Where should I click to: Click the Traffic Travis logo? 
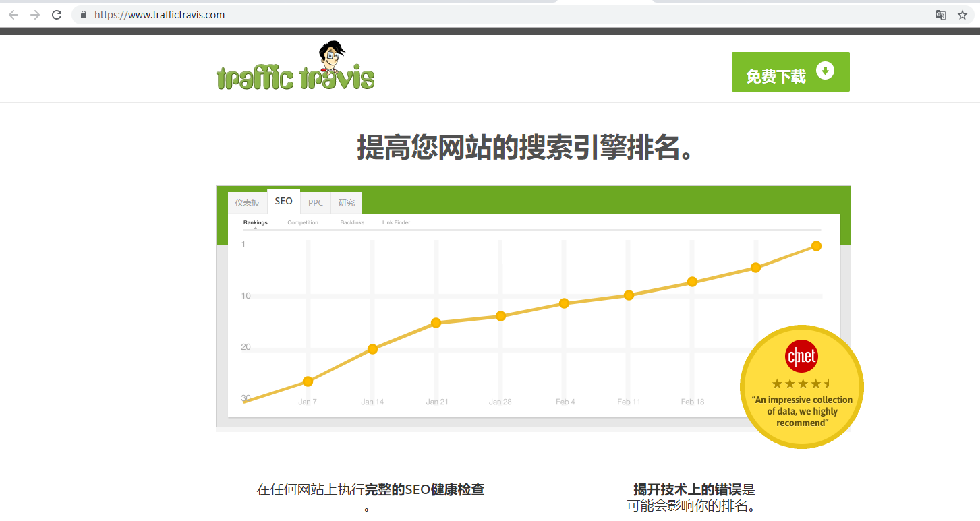point(295,66)
